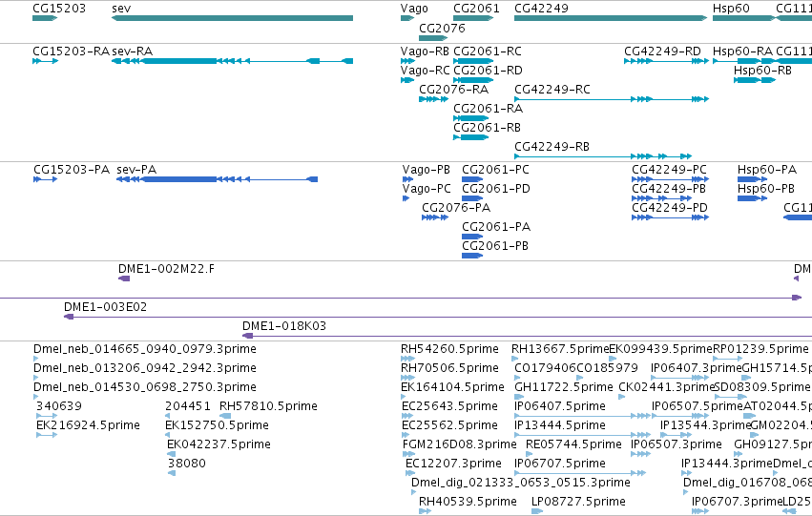
Task: Select the EK042237.5prime EST
Action: (x=171, y=454)
